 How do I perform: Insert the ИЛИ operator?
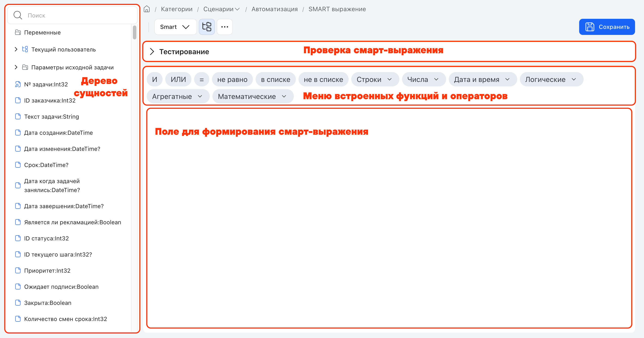[178, 79]
